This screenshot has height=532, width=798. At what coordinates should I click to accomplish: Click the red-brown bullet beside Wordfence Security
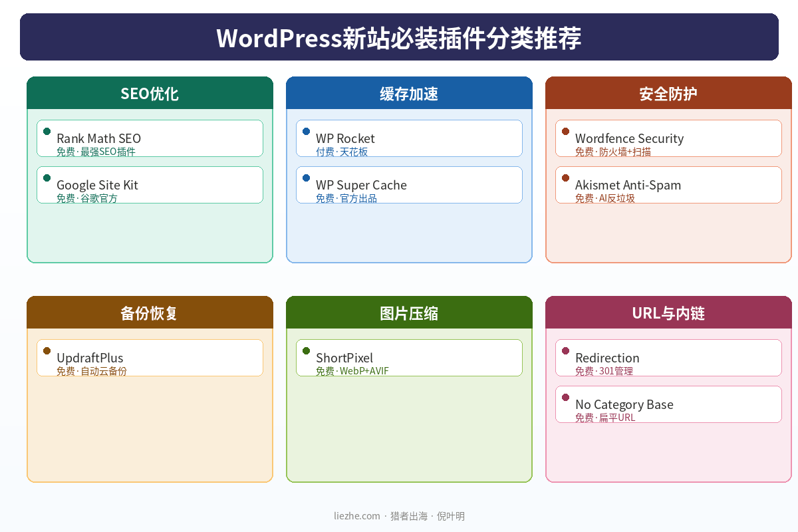tap(565, 131)
